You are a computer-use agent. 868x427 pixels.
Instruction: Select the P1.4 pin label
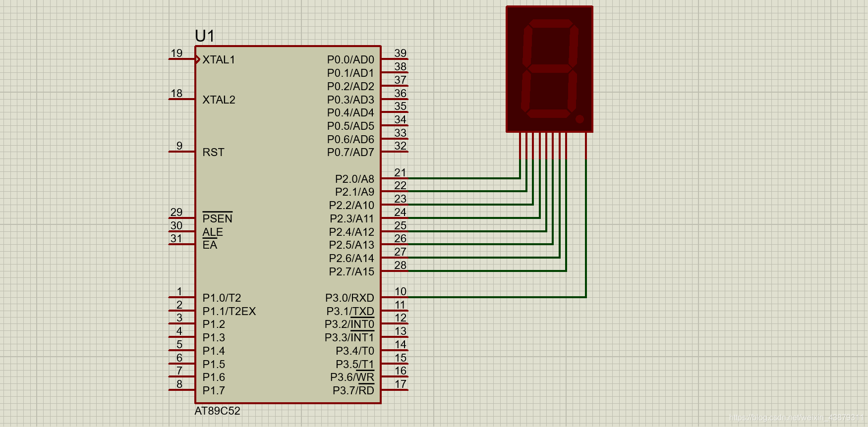tap(214, 351)
